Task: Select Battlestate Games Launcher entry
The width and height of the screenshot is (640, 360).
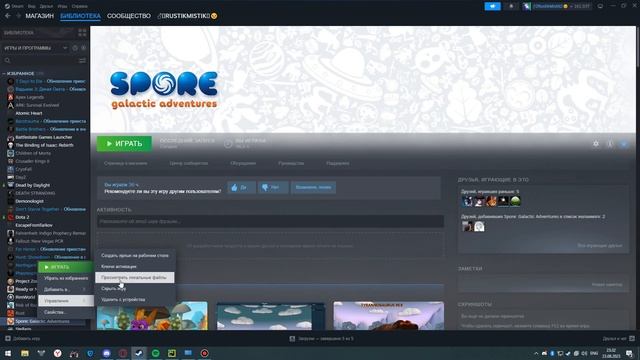Action: 43,137
